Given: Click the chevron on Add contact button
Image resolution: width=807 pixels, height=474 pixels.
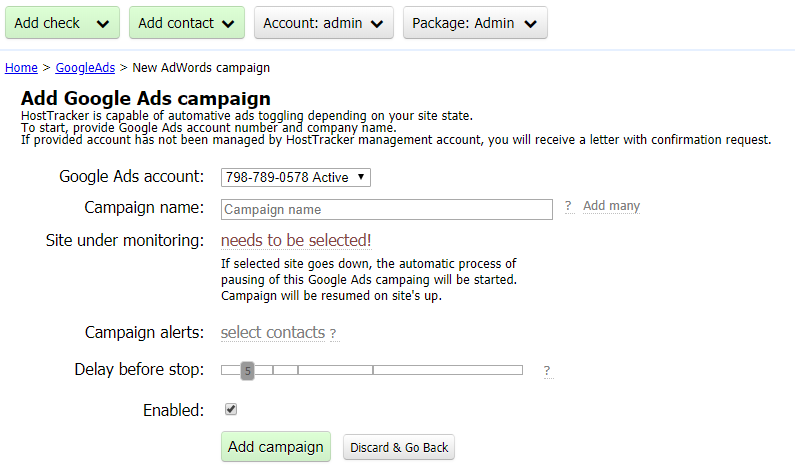Looking at the screenshot, I should click(228, 24).
